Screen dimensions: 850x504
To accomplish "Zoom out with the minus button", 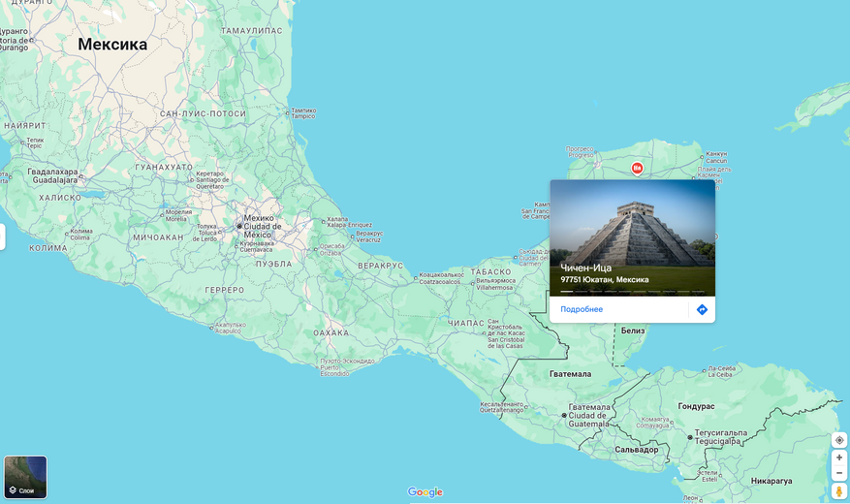I will [839, 473].
